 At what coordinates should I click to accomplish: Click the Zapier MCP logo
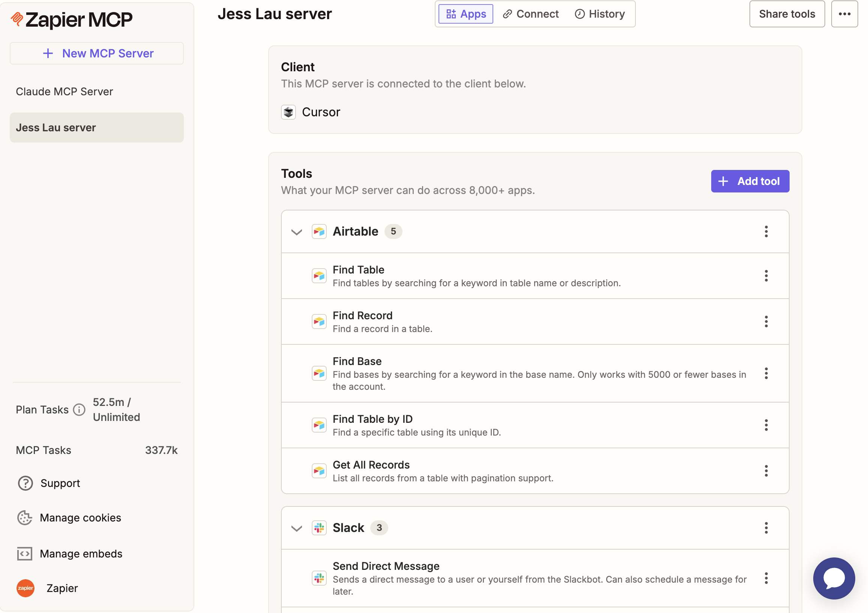coord(71,20)
